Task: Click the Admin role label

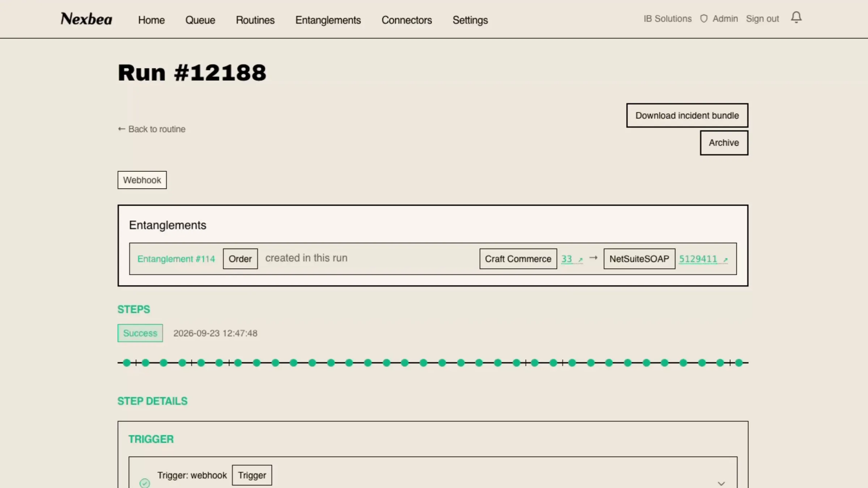Action: click(725, 18)
